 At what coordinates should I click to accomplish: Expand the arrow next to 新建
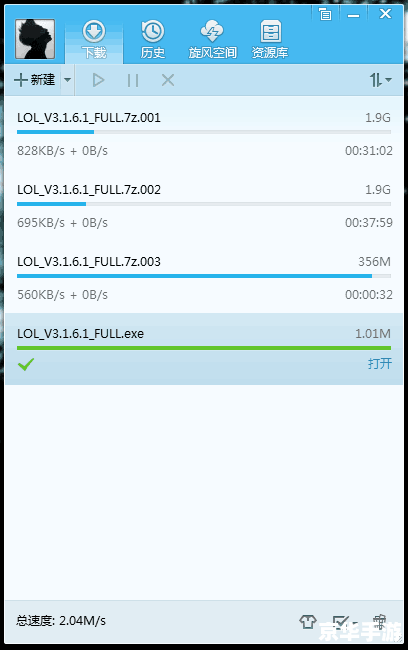pos(68,80)
